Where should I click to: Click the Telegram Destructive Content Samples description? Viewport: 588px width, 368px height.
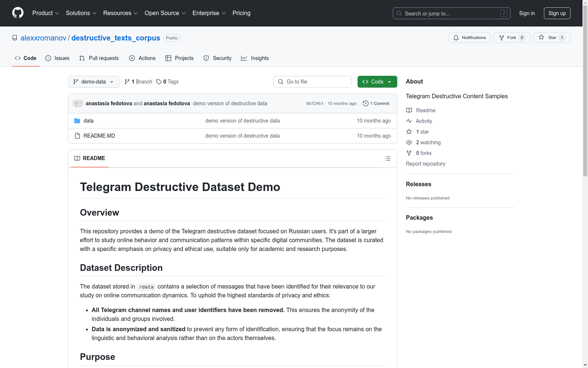(457, 96)
